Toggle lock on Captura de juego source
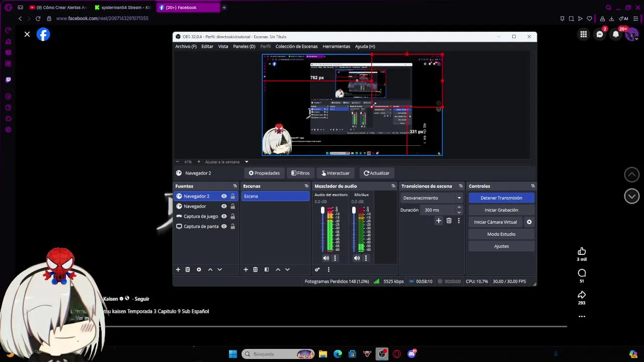 [232, 216]
